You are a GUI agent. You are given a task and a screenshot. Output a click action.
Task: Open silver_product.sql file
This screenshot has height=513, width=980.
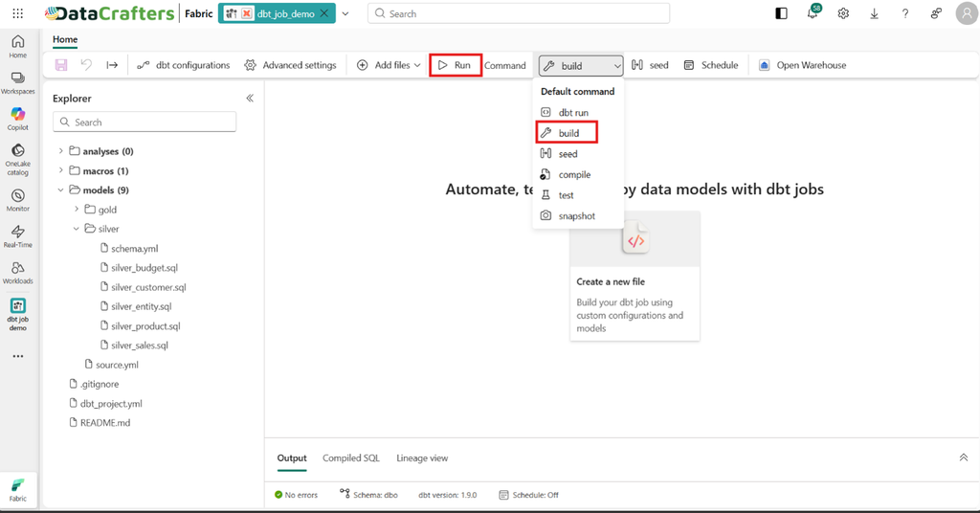[140, 325]
